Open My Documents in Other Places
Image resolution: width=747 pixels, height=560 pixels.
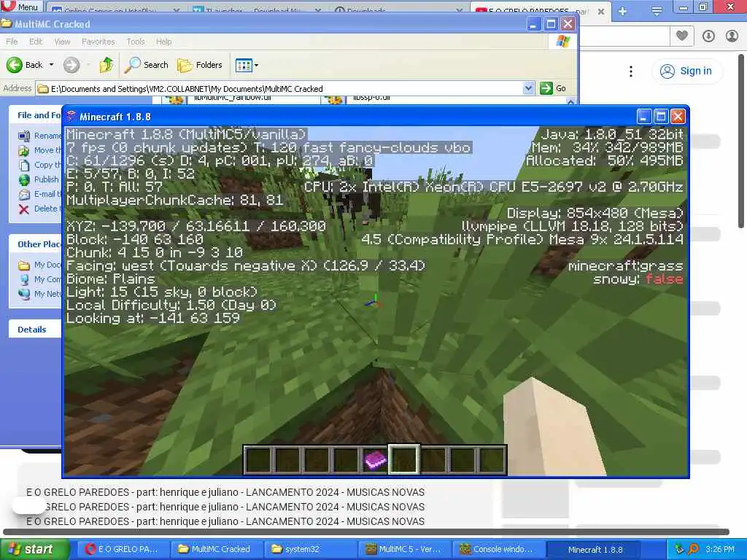(40, 265)
